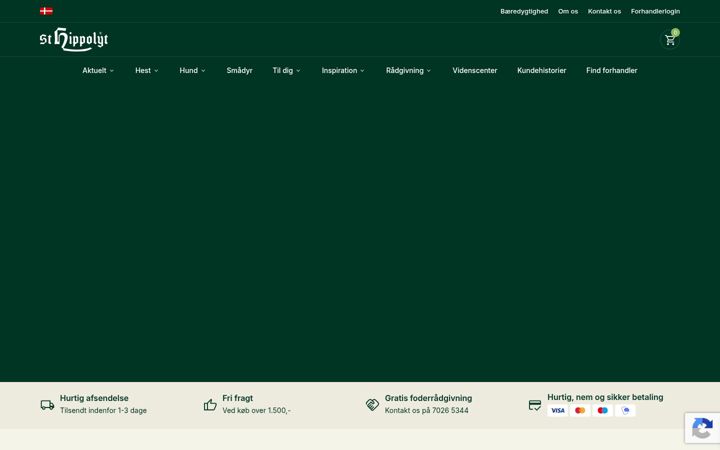Click the St Hippolyt logo

74,39
